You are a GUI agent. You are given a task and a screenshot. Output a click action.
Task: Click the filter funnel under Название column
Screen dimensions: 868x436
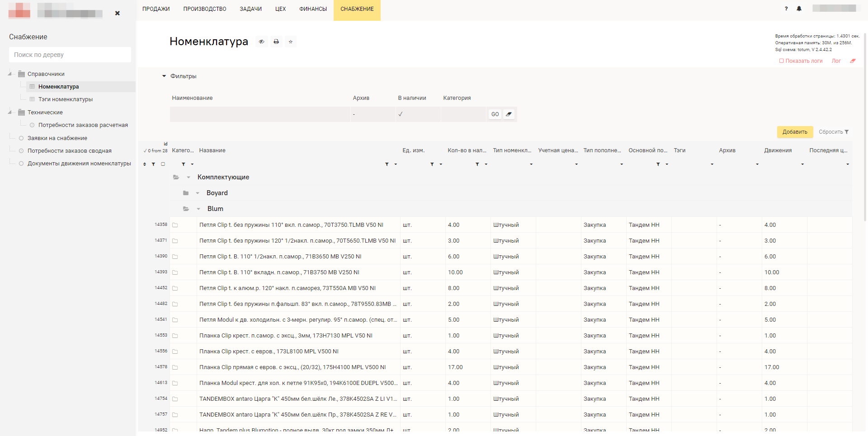pos(387,164)
